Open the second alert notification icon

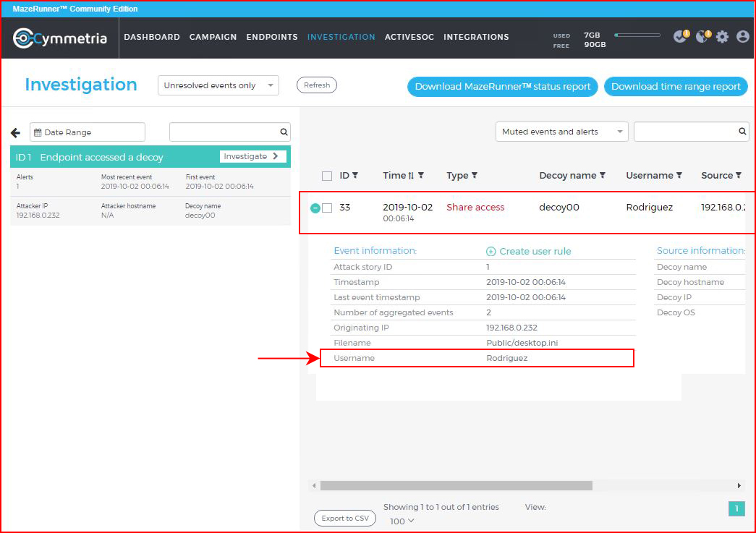(703, 36)
